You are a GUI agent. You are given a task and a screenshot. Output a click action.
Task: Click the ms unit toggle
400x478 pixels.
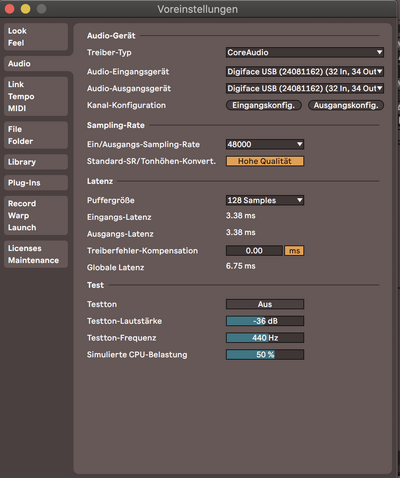(x=294, y=251)
